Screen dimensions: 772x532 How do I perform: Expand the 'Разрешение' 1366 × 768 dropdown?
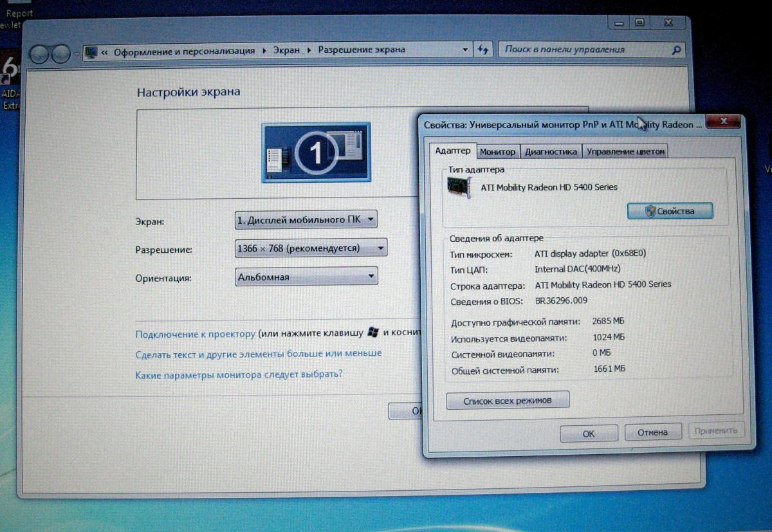click(311, 248)
